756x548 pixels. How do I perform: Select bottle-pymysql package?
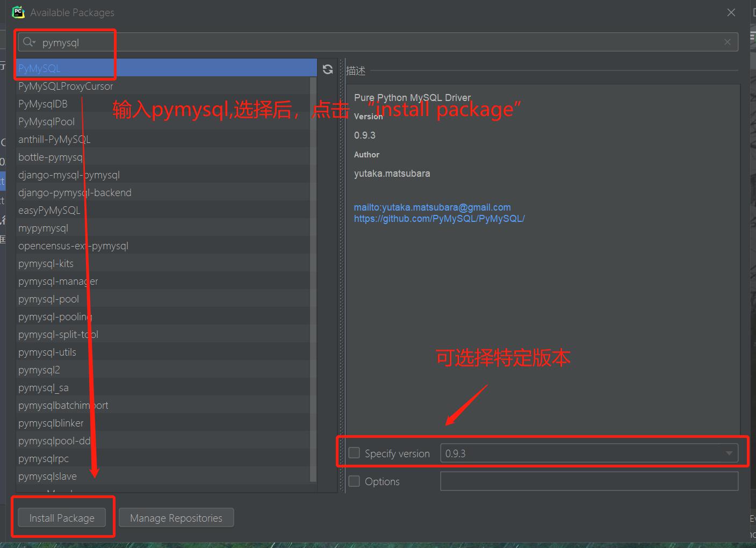pos(163,157)
